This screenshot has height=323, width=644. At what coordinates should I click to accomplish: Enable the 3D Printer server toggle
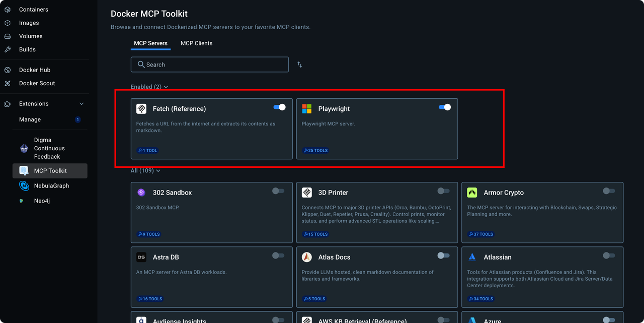[x=444, y=191]
